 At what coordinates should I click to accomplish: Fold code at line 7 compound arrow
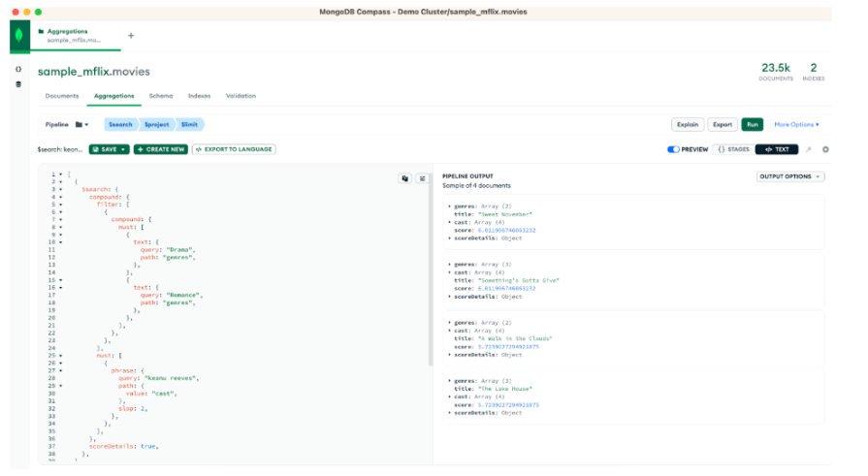coord(61,220)
